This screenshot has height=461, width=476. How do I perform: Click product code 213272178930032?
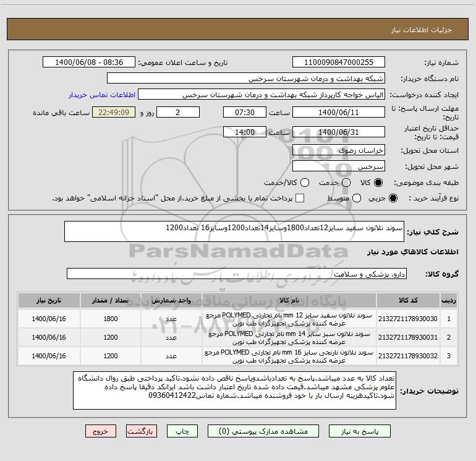(x=408, y=356)
